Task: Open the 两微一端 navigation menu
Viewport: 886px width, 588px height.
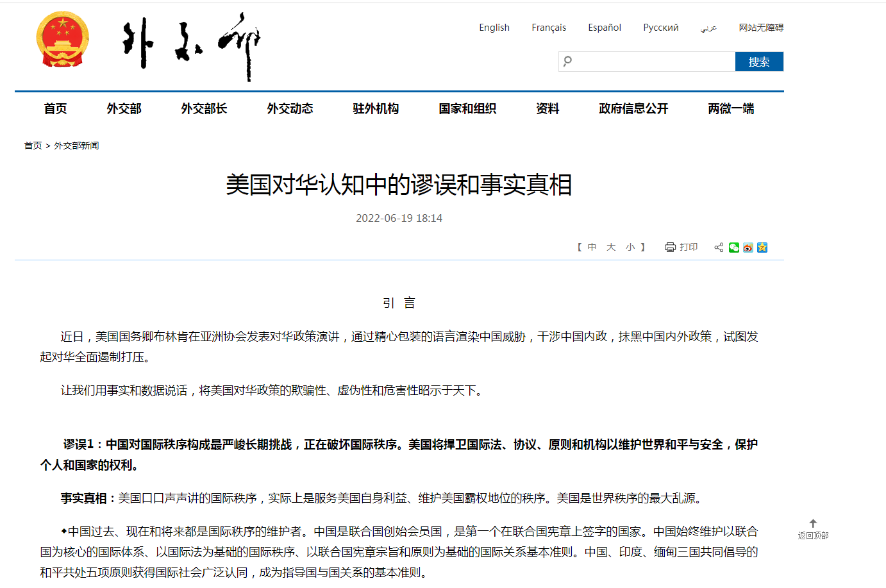Action: tap(731, 109)
